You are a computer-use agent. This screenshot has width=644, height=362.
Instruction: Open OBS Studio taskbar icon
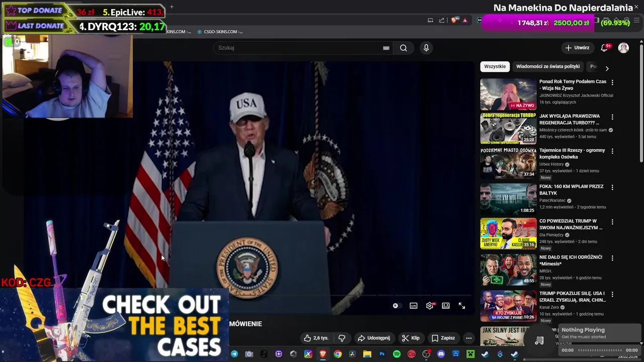(x=426, y=354)
